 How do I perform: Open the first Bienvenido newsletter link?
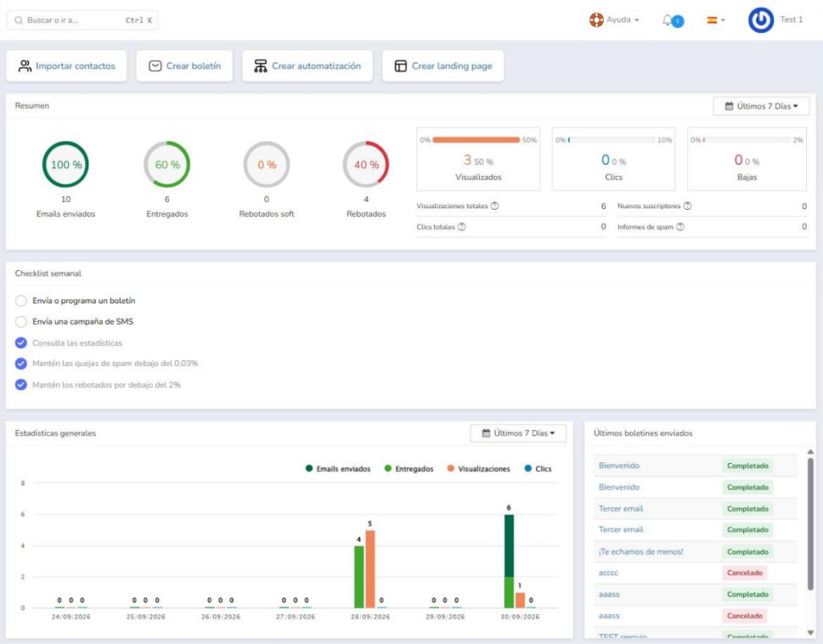coord(619,466)
